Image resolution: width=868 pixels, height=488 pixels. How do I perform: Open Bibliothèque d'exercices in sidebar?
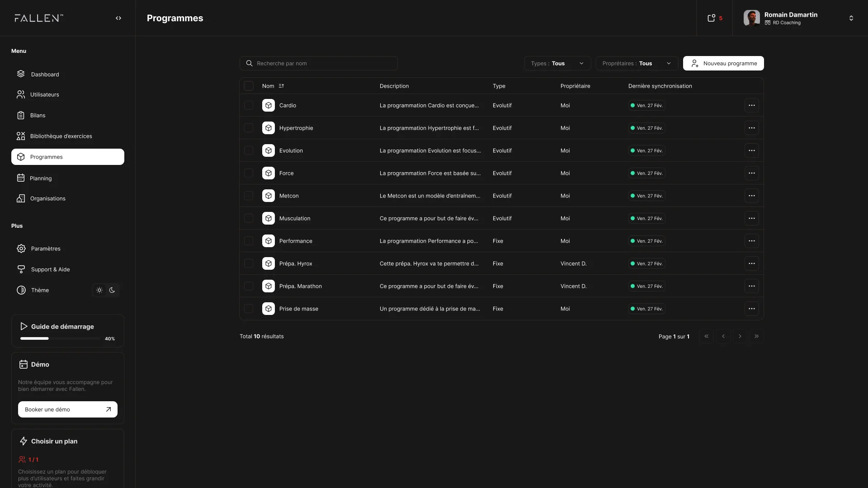click(68, 136)
